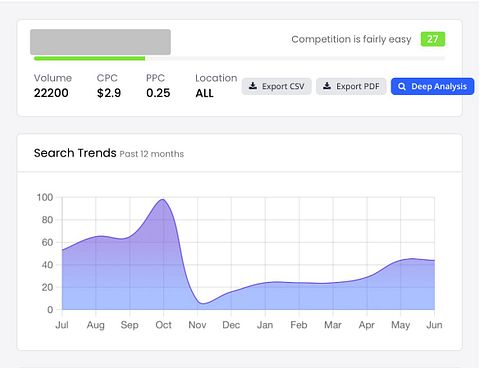
Task: Click the download icon on Export PDF
Action: 327,86
